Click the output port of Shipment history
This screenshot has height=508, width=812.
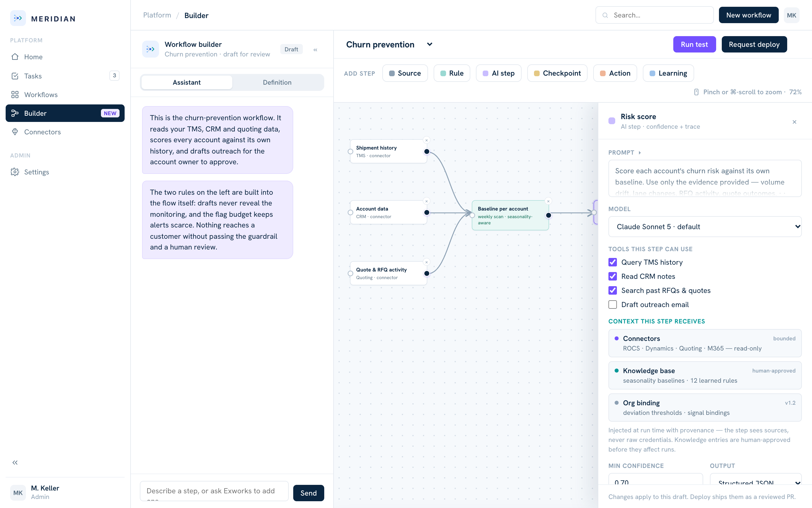[427, 152]
